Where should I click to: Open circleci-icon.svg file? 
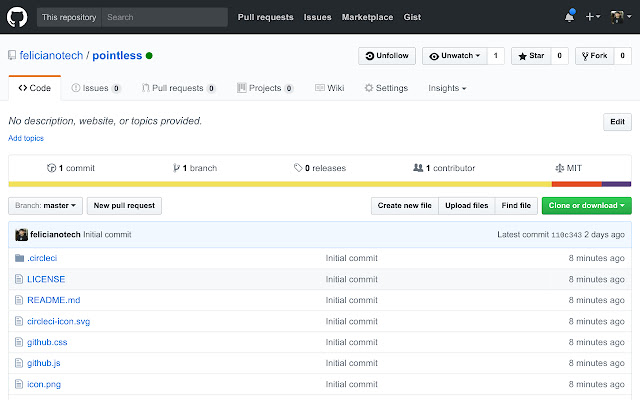pyautogui.click(x=58, y=321)
